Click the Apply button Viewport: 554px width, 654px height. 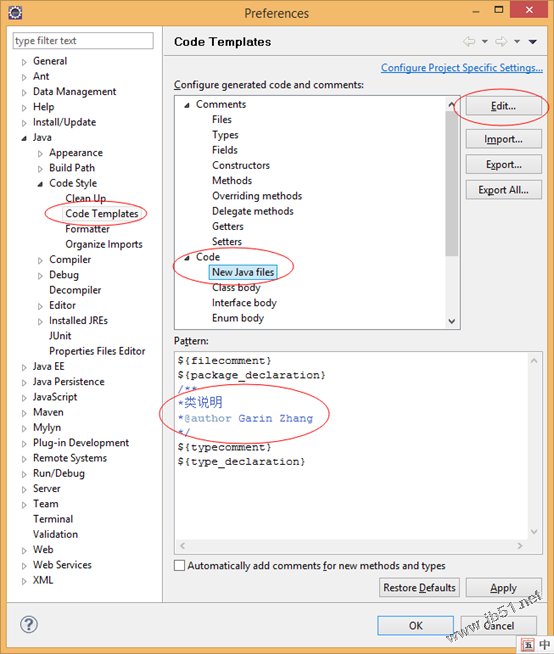click(504, 587)
